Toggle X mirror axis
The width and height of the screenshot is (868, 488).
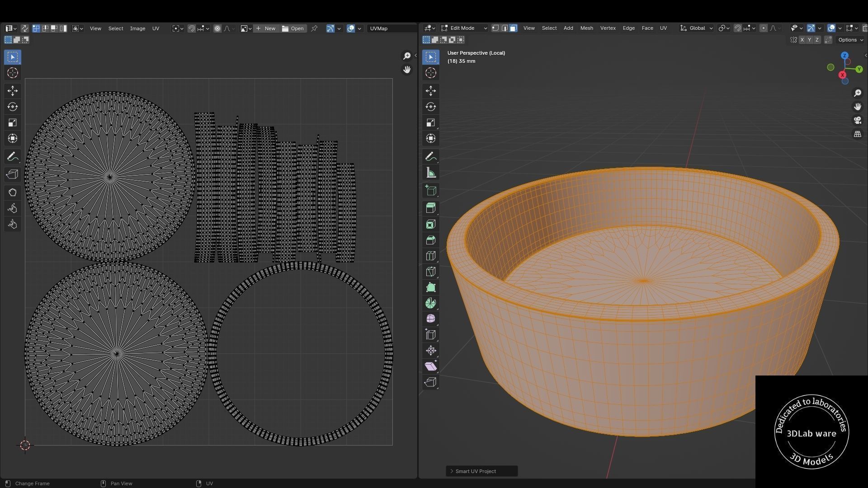coord(802,40)
